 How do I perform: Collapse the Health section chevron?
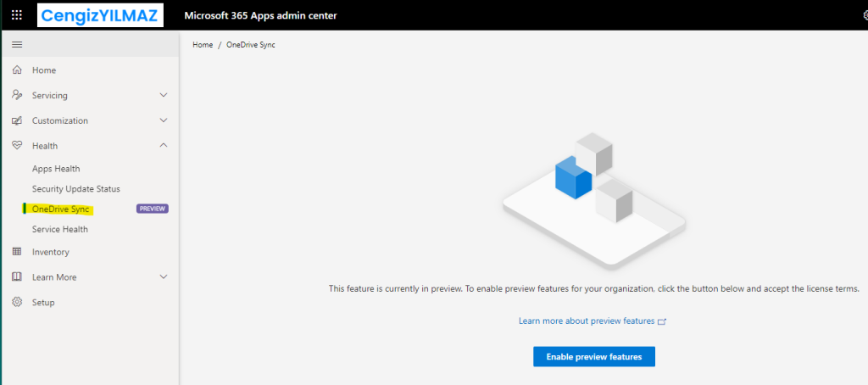click(164, 146)
